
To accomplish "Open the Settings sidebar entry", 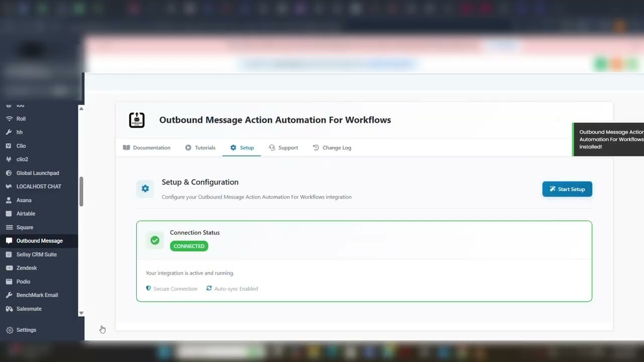I will pyautogui.click(x=26, y=330).
